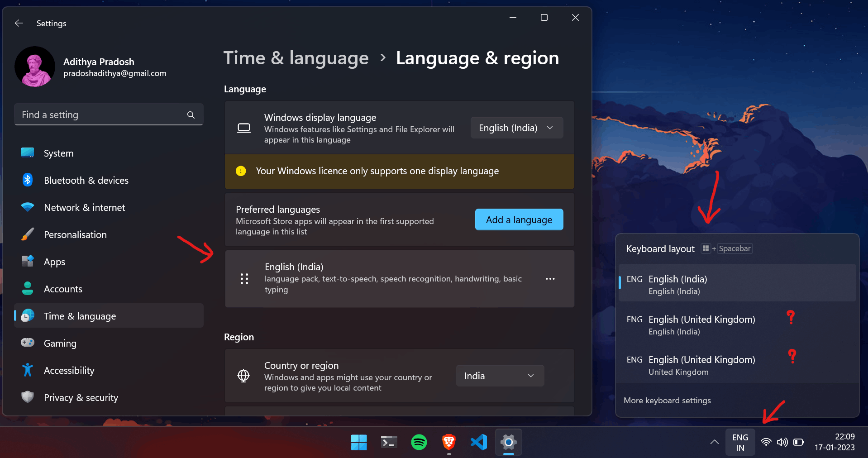Open more options for English (India) language

coord(550,279)
